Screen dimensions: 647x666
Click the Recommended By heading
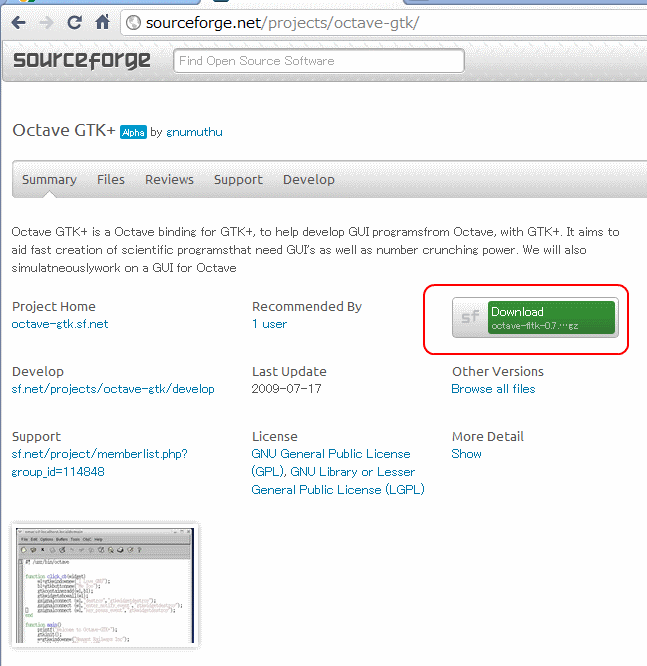307,307
